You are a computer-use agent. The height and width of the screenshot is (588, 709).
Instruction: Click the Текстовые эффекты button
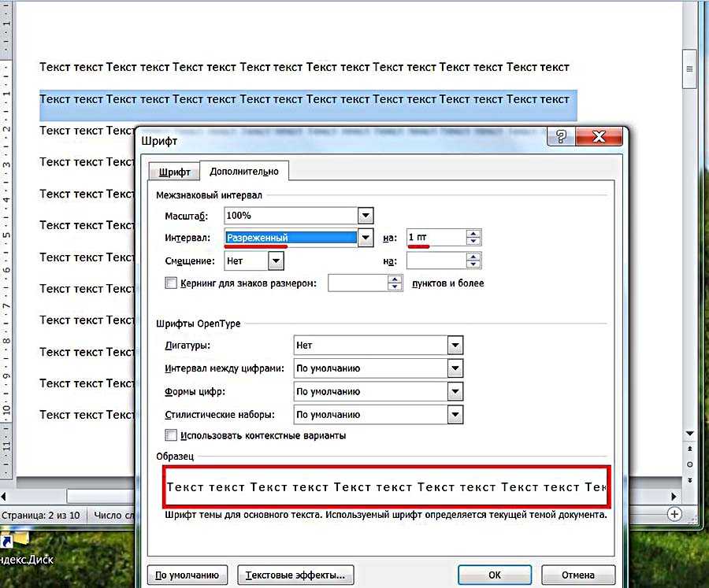(x=295, y=575)
